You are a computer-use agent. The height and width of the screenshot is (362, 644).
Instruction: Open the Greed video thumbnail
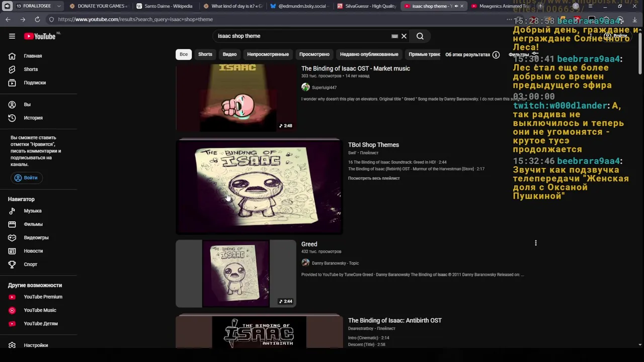(x=236, y=274)
